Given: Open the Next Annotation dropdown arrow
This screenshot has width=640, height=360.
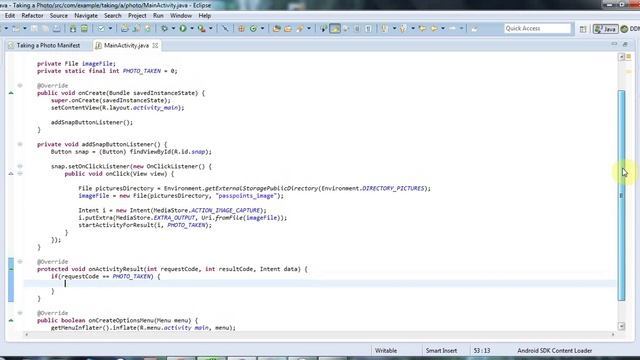Looking at the screenshot, I should [x=394, y=29].
